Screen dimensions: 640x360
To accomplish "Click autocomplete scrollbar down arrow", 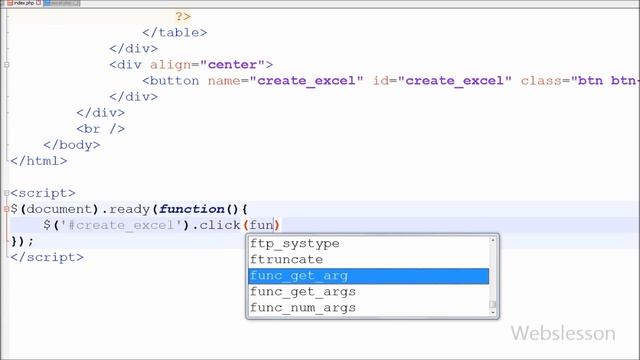I will coord(493,312).
